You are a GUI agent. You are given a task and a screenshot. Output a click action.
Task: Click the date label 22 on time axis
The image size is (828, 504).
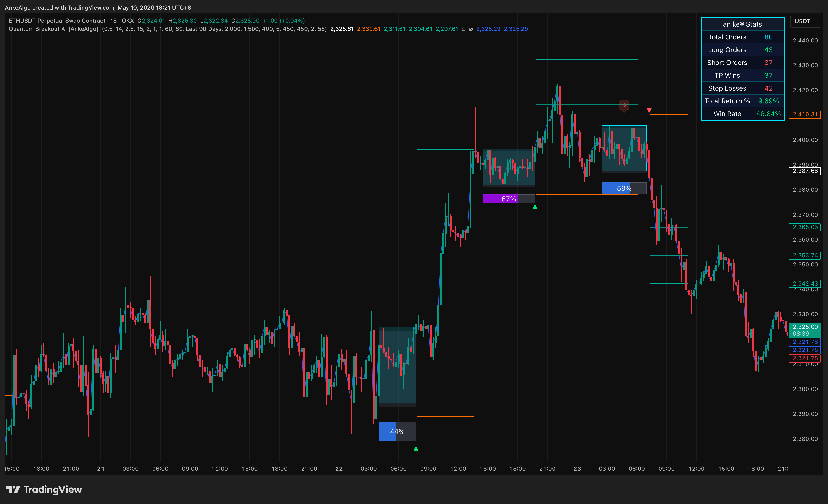tap(339, 468)
